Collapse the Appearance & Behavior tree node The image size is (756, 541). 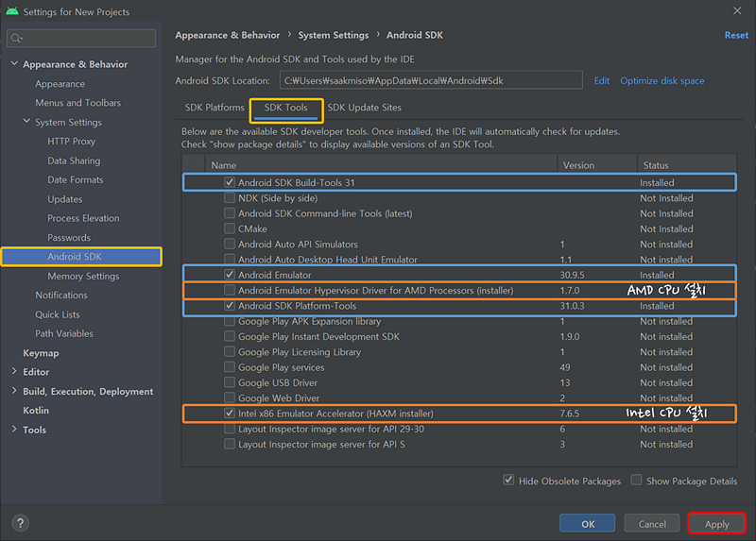[14, 63]
